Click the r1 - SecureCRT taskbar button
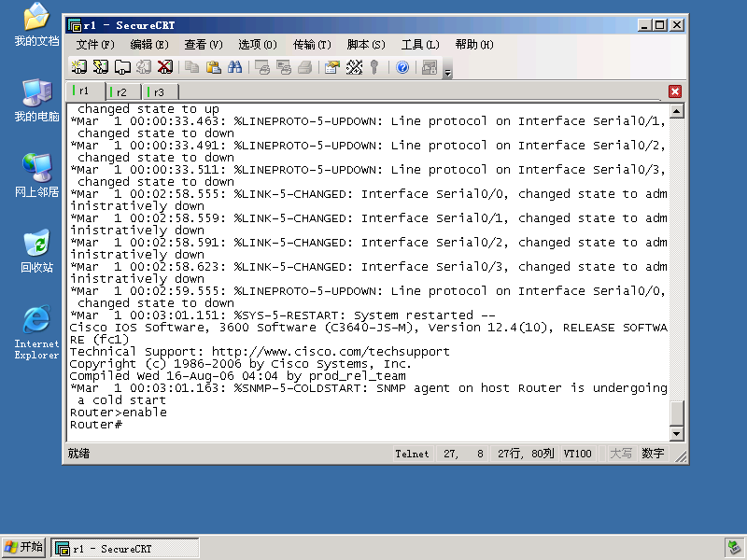Viewport: 747px width, 560px height. tap(125, 549)
